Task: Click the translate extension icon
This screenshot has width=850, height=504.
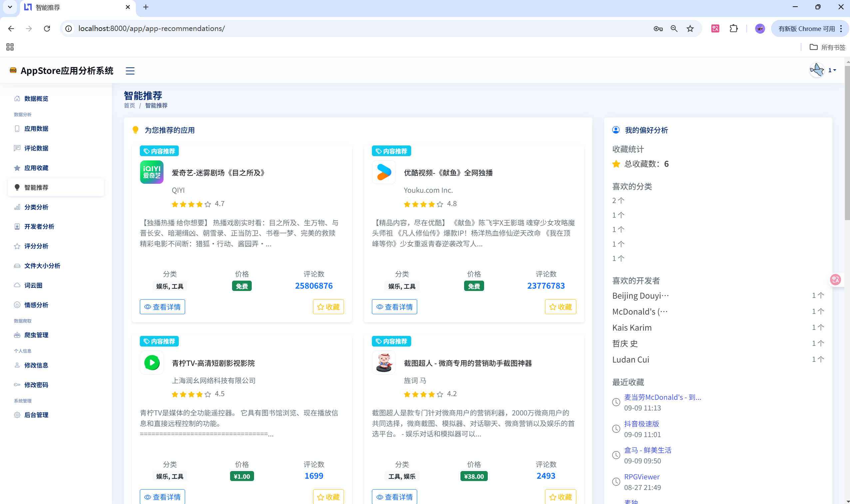Action: [x=715, y=29]
